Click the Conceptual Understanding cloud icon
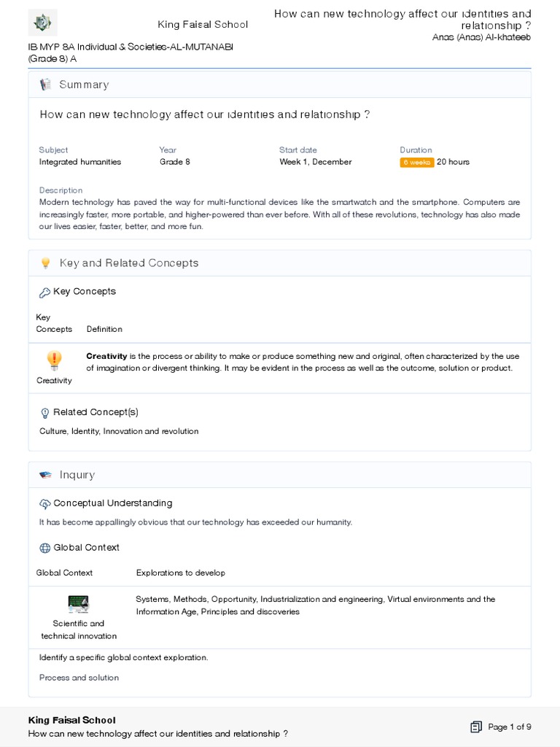The width and height of the screenshot is (560, 747). pyautogui.click(x=44, y=504)
